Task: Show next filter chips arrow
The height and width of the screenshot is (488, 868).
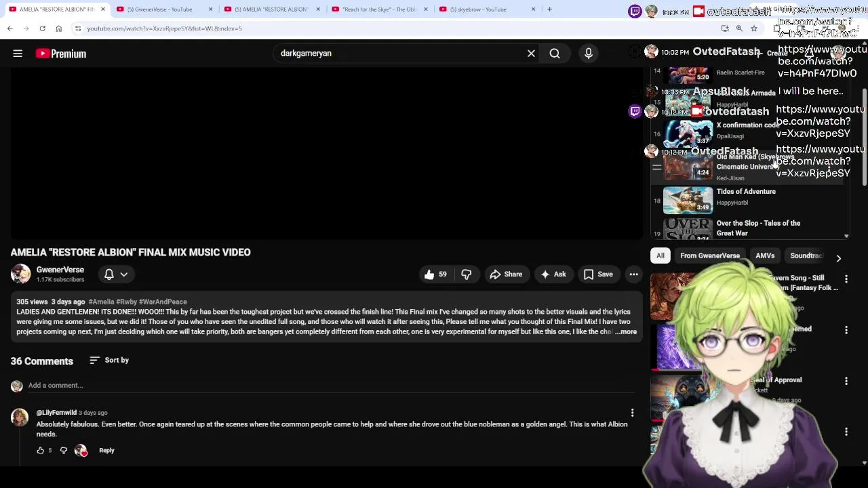Action: pyautogui.click(x=838, y=258)
